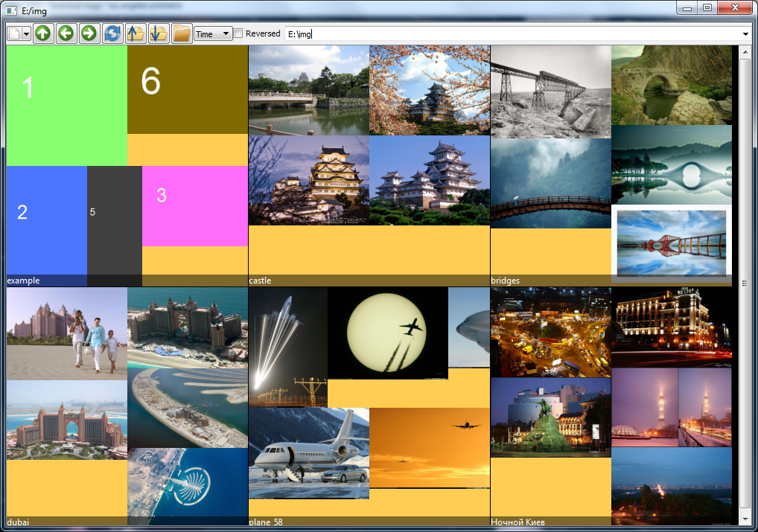The width and height of the screenshot is (758, 532).
Task: Expand the address bar history dropdown
Action: click(x=745, y=33)
